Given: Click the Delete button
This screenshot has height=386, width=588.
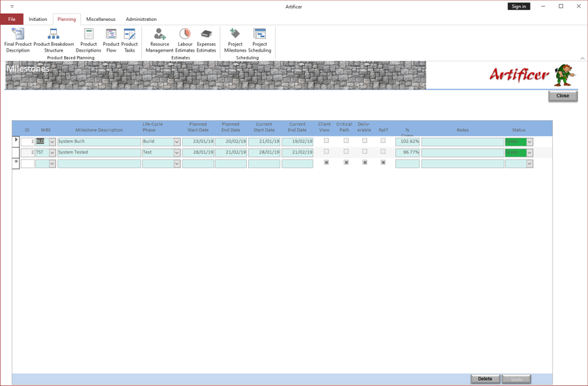Looking at the screenshot, I should [x=485, y=379].
